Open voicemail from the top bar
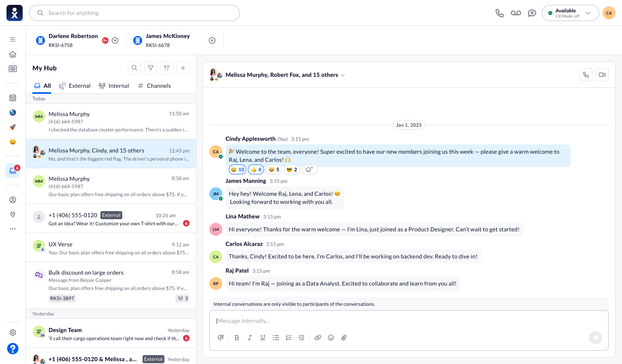The width and height of the screenshot is (622, 364). tap(516, 13)
